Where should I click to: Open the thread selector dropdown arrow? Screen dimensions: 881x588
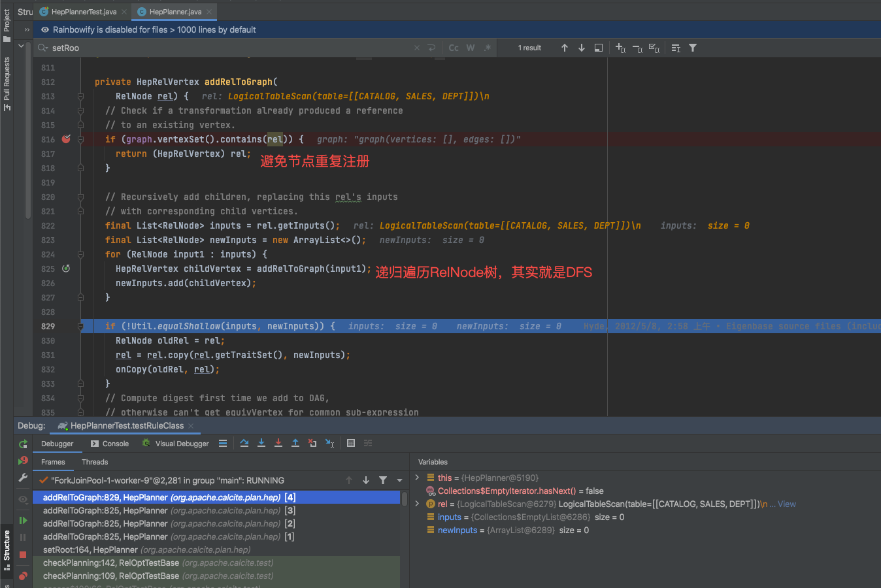399,480
